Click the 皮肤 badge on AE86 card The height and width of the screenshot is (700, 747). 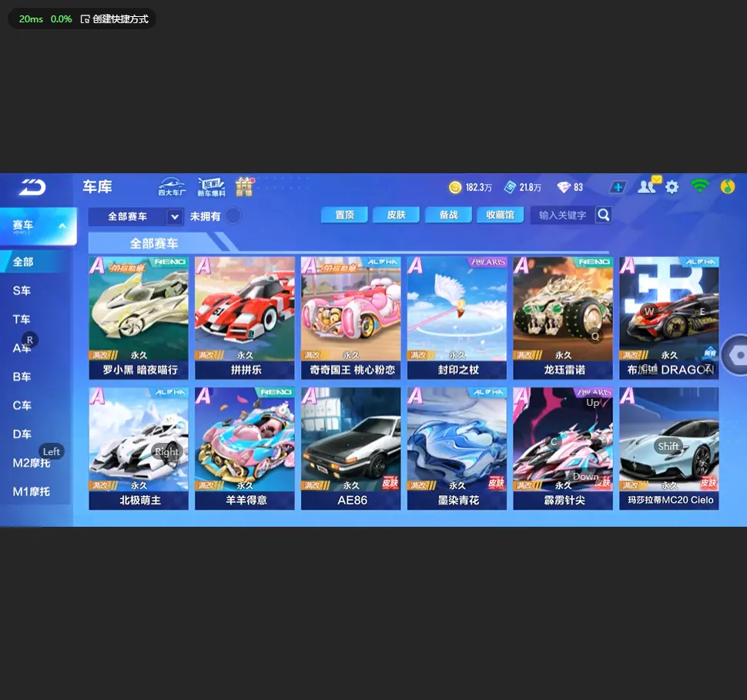coord(390,483)
